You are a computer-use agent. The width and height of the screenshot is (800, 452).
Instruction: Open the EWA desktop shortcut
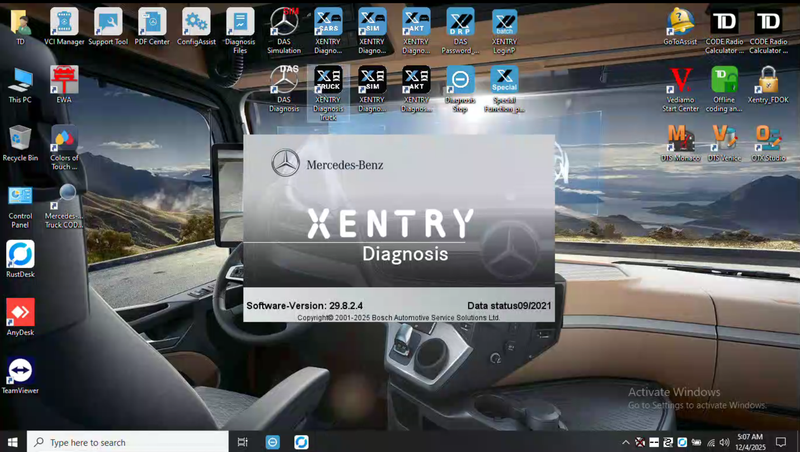[64, 80]
